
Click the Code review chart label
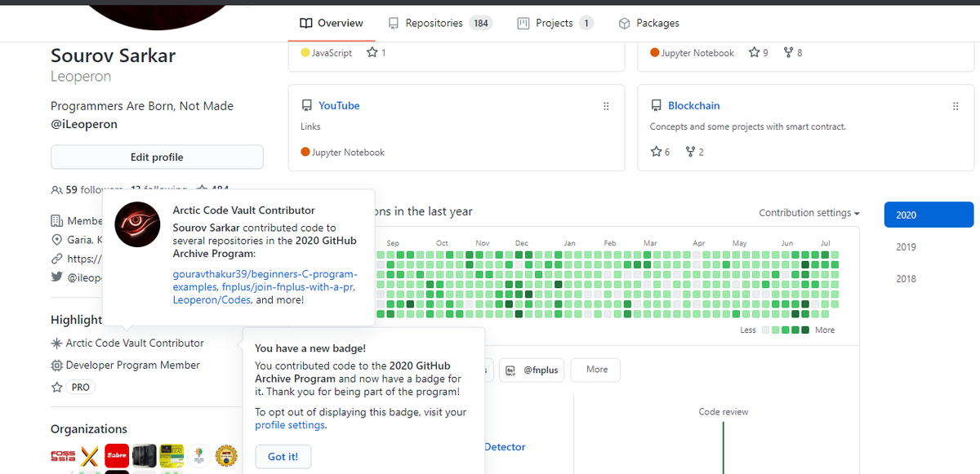coord(724,412)
